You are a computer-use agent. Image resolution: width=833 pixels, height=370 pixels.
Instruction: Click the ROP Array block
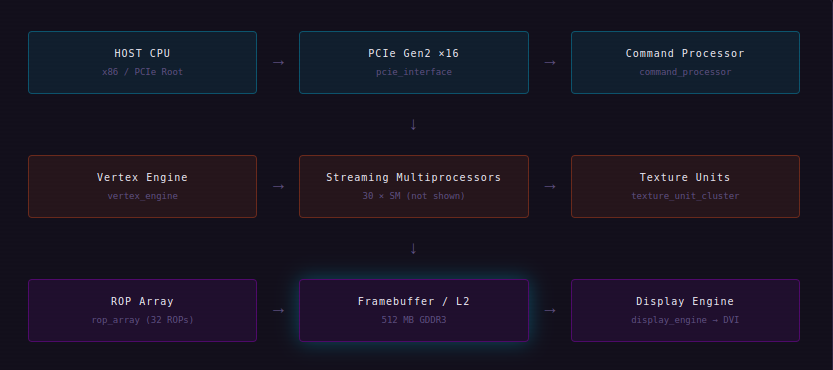click(x=142, y=310)
